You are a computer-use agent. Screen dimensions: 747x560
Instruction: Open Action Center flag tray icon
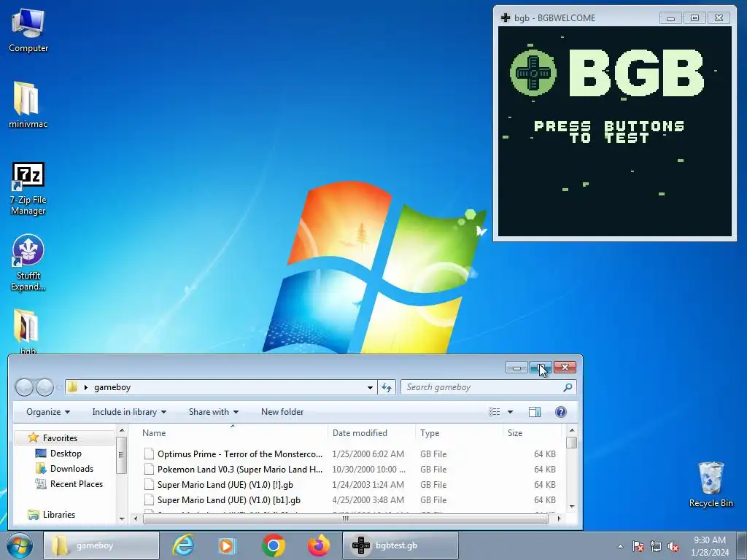638,546
